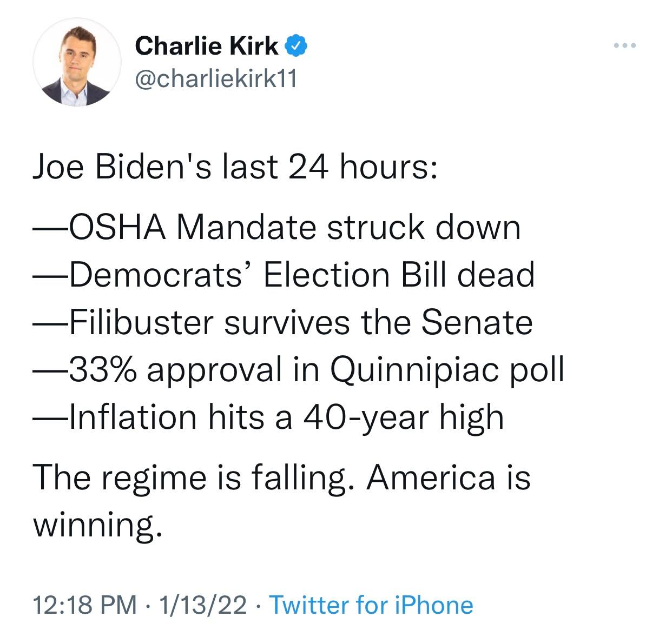Click the Charlie Kirk display name

click(x=206, y=46)
